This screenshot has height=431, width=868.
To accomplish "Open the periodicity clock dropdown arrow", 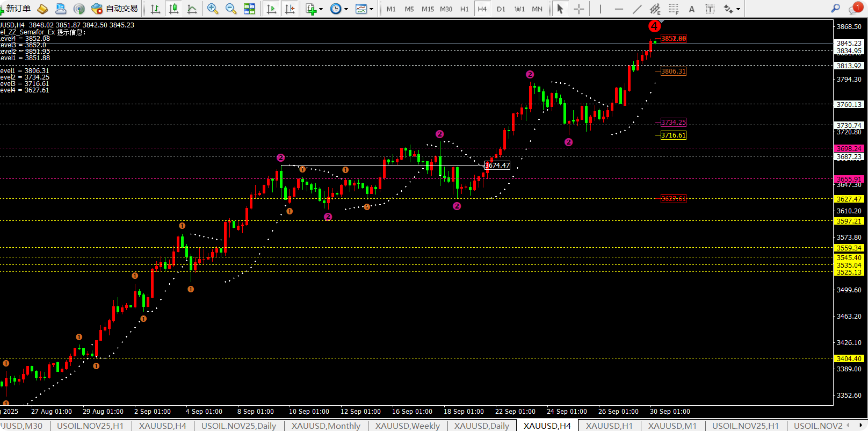I will coord(346,9).
